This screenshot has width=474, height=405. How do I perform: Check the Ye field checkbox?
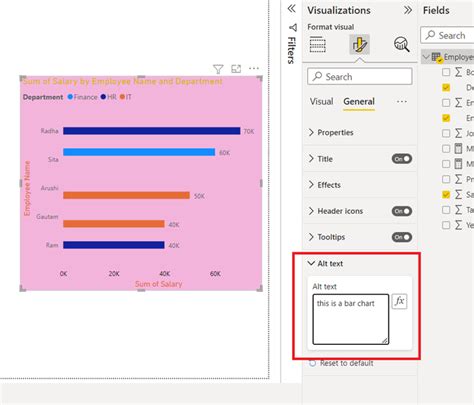click(446, 225)
